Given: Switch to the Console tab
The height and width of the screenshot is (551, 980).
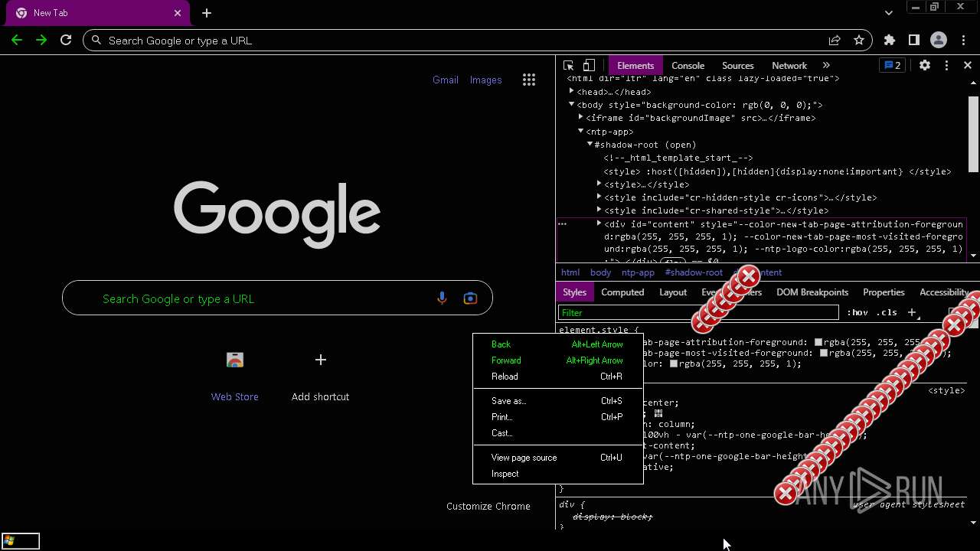Looking at the screenshot, I should tap(688, 66).
